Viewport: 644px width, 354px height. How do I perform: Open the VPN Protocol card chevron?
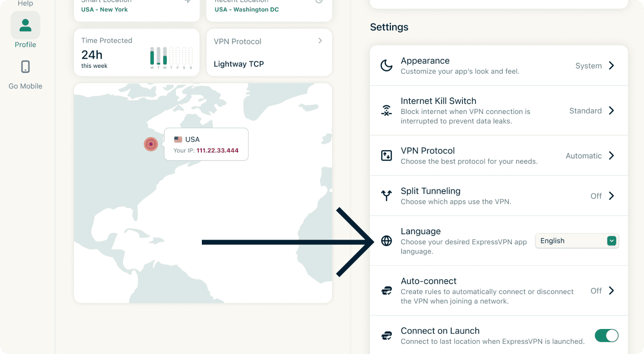pyautogui.click(x=320, y=41)
